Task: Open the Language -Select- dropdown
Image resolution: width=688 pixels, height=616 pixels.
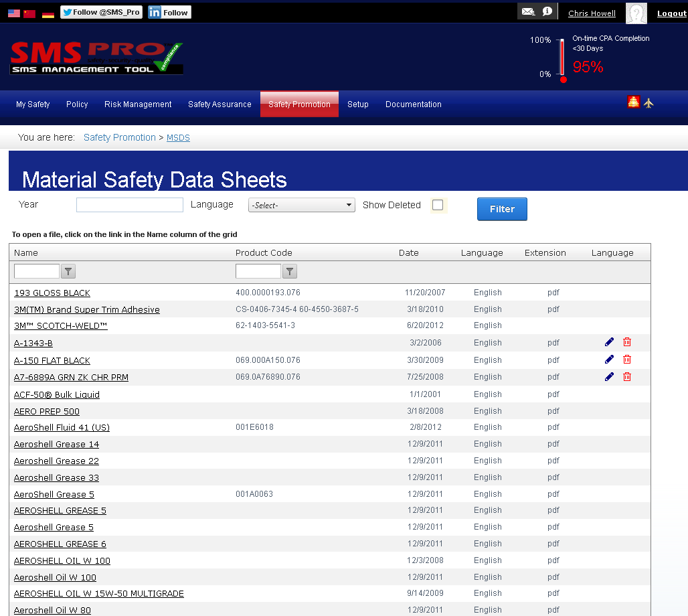Action: point(301,204)
